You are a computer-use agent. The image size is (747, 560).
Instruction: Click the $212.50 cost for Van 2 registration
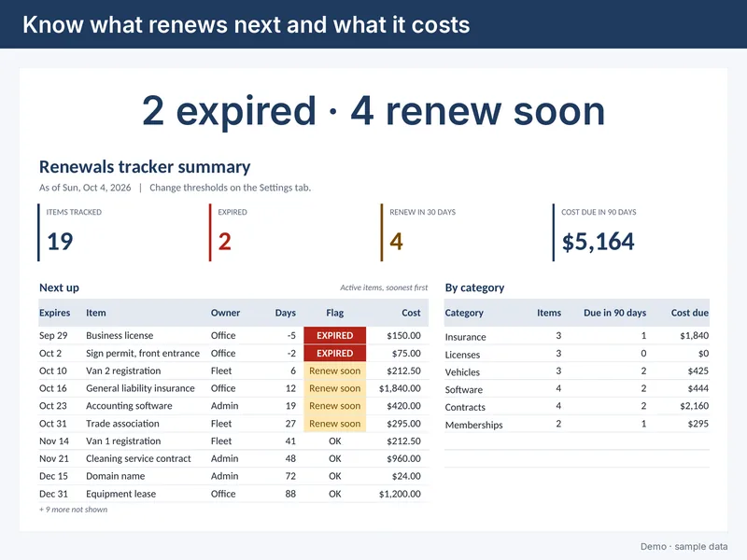click(403, 371)
